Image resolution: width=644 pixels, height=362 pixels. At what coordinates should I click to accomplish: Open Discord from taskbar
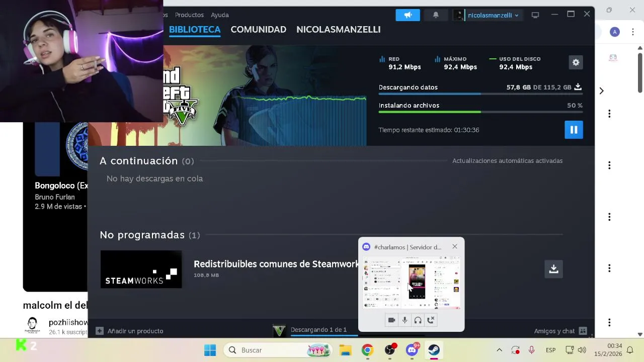[413, 350]
